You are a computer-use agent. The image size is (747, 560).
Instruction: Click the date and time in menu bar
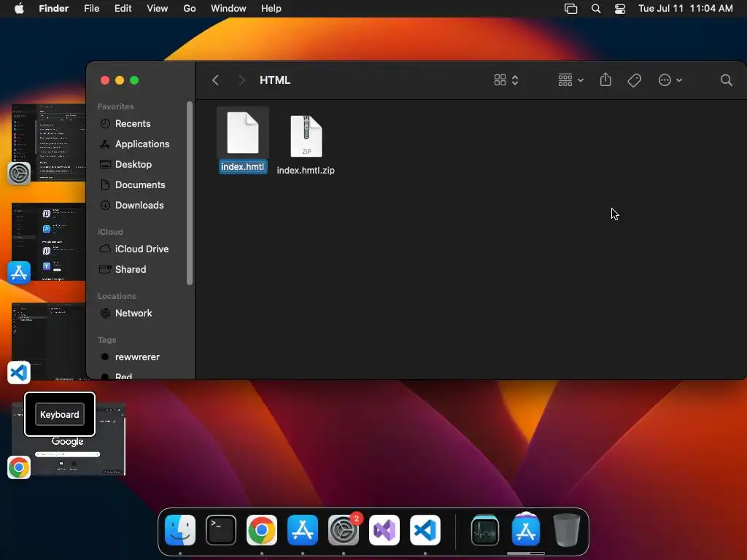[686, 9]
